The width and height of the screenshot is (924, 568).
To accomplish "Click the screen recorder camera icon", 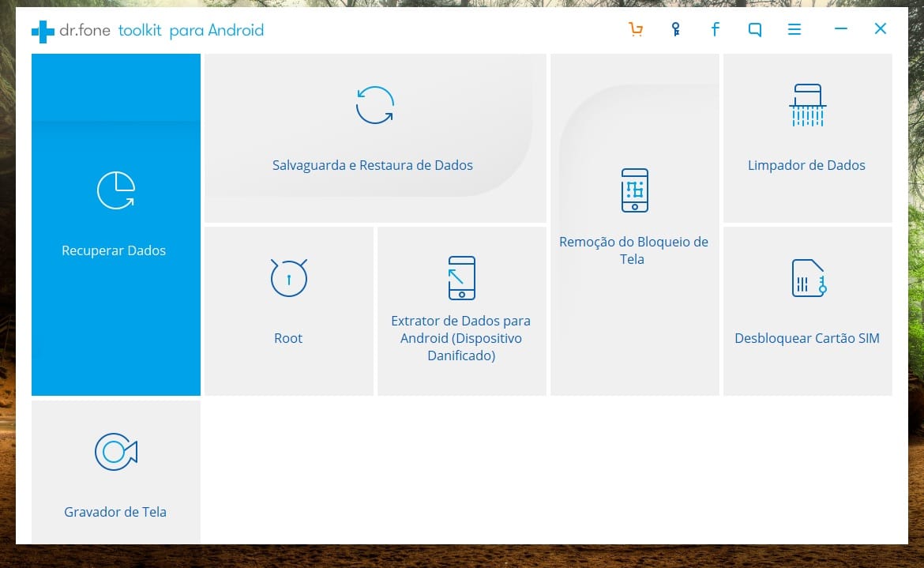I will click(x=116, y=452).
